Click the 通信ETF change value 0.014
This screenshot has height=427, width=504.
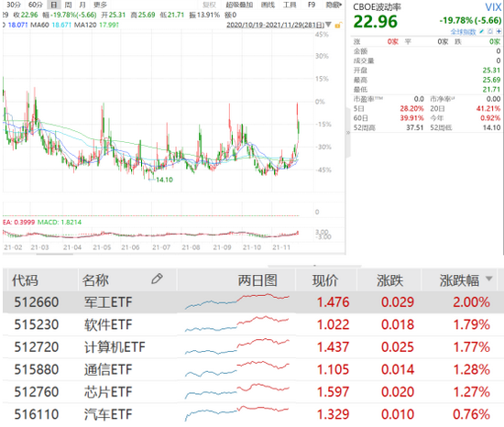(398, 369)
